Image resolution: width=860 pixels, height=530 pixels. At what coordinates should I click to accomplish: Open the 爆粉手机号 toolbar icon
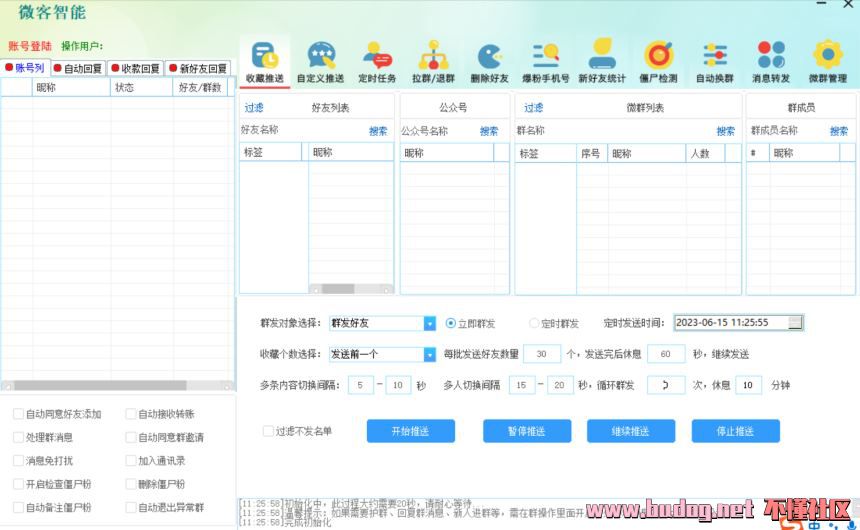tap(545, 61)
